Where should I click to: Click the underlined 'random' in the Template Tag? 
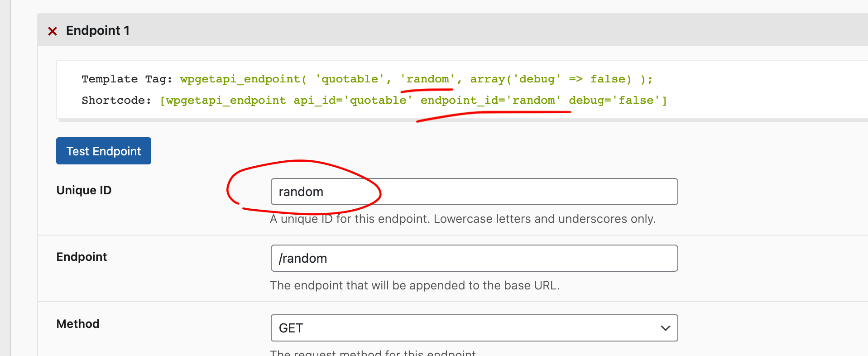428,79
